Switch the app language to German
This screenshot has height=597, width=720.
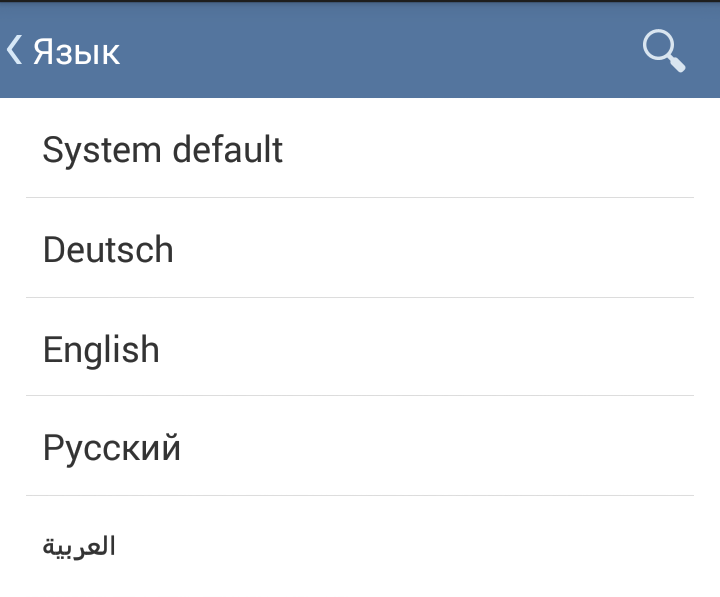[x=108, y=249]
